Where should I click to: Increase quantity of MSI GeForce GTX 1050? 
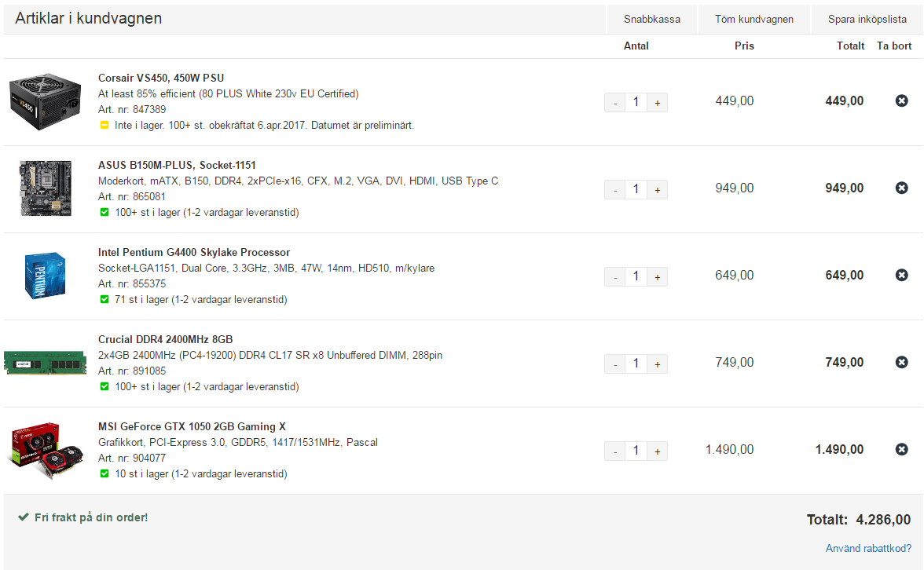(657, 451)
